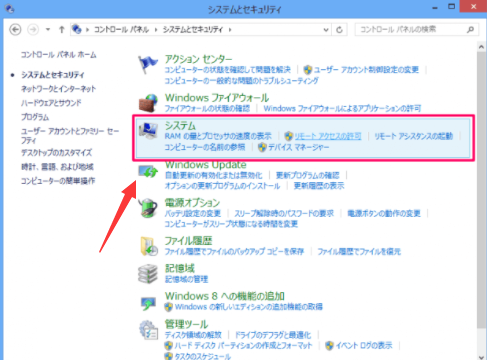
Task: Open プログラム category in sidebar
Action: 35,117
